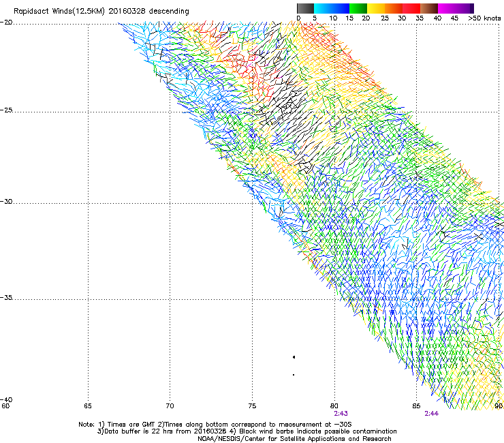Click the title 'Rapidscat Winds(12.5KM) 20160328 descending'
Viewport: 504px width, 443px height.
(101, 12)
